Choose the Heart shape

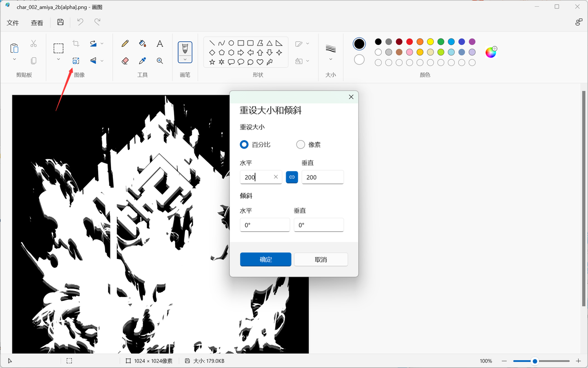pyautogui.click(x=260, y=62)
